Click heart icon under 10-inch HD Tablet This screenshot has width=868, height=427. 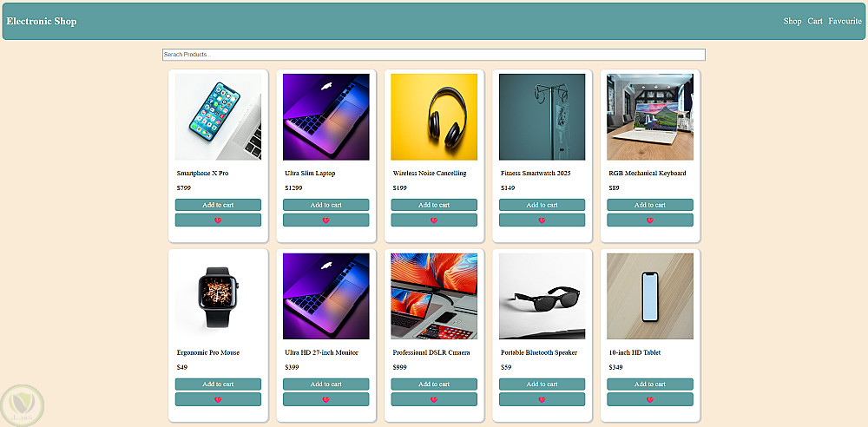tap(650, 399)
